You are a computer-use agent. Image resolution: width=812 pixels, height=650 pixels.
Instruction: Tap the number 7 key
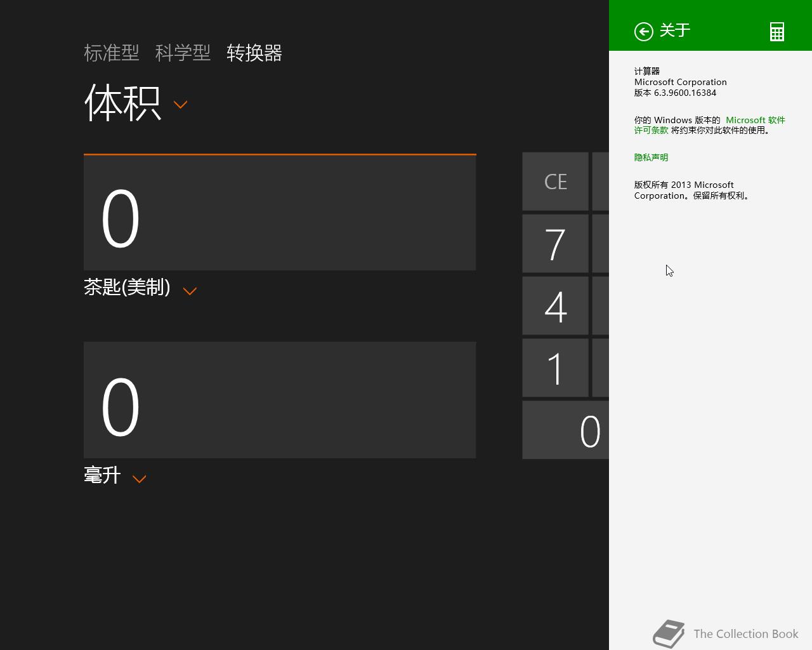[555, 244]
